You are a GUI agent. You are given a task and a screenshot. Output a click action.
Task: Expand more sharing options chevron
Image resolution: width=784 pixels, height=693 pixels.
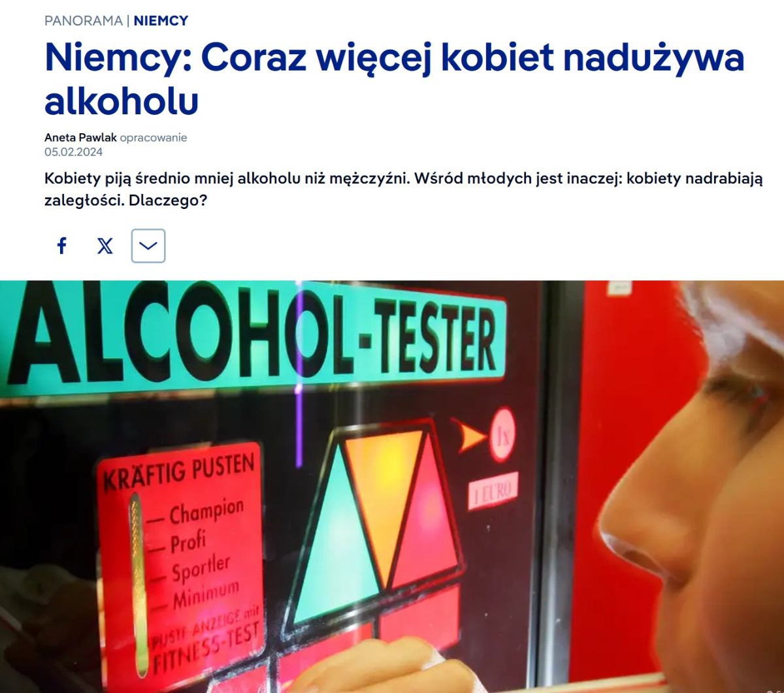[x=148, y=246]
